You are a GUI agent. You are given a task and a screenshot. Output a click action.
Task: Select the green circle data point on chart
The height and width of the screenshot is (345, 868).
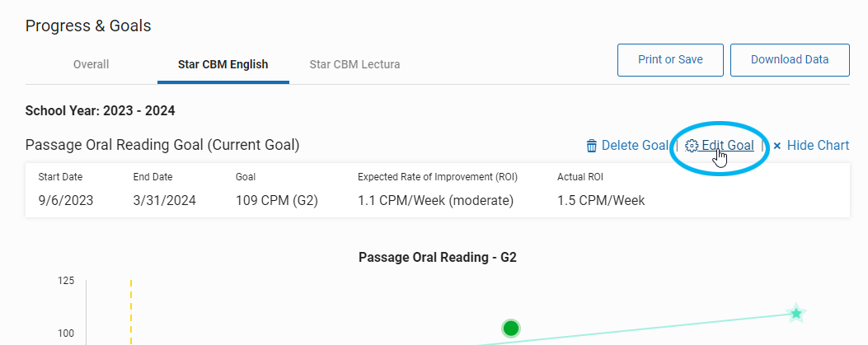coord(510,329)
